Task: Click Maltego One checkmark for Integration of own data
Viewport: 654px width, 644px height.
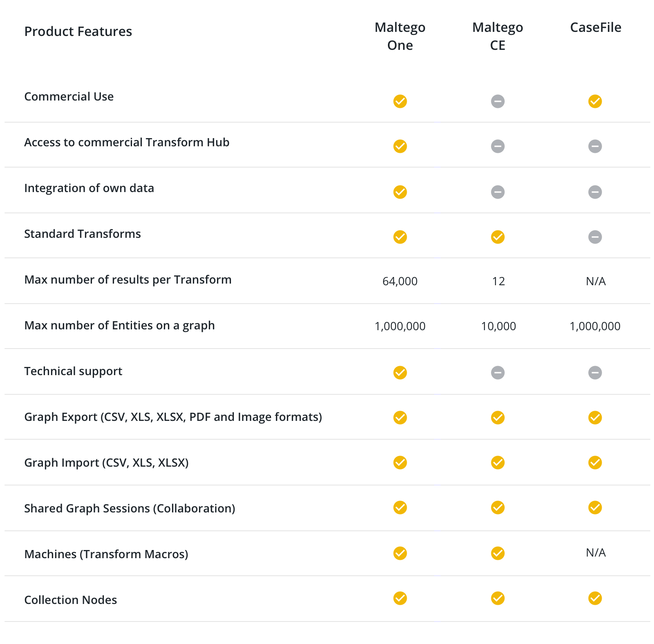Action: pos(400,192)
